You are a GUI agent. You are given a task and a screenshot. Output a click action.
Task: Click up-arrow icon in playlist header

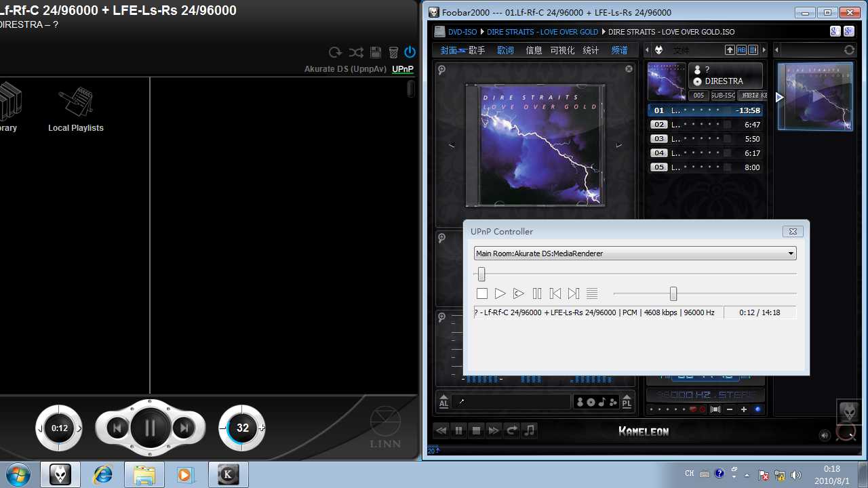pos(730,50)
